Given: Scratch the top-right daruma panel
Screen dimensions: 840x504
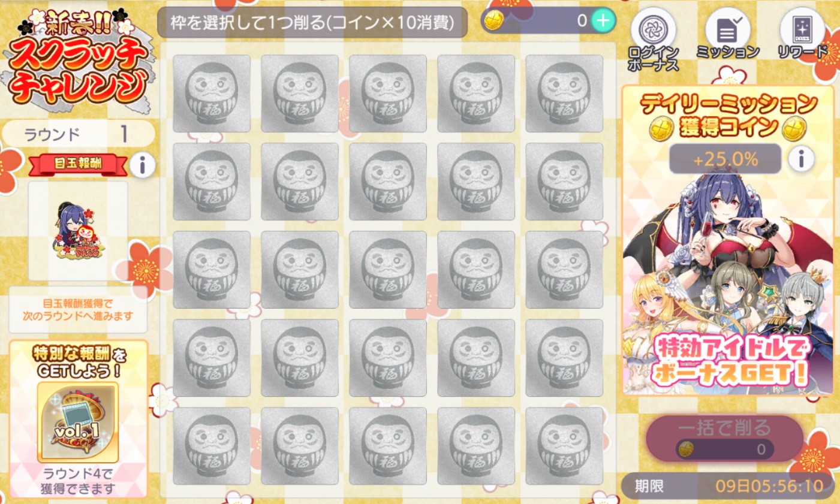Looking at the screenshot, I should point(564,93).
